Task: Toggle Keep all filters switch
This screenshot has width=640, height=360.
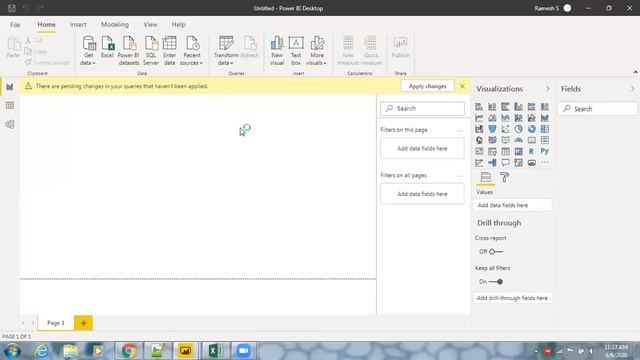Action: [x=496, y=282]
